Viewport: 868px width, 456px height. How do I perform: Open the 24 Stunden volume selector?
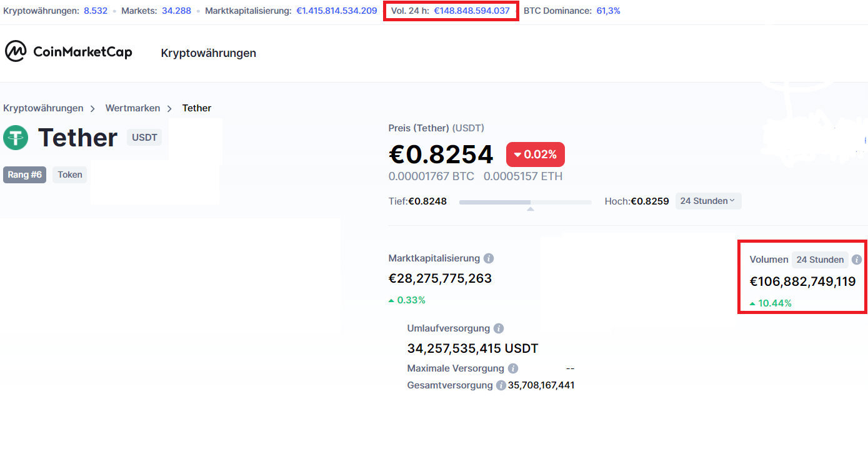(820, 259)
